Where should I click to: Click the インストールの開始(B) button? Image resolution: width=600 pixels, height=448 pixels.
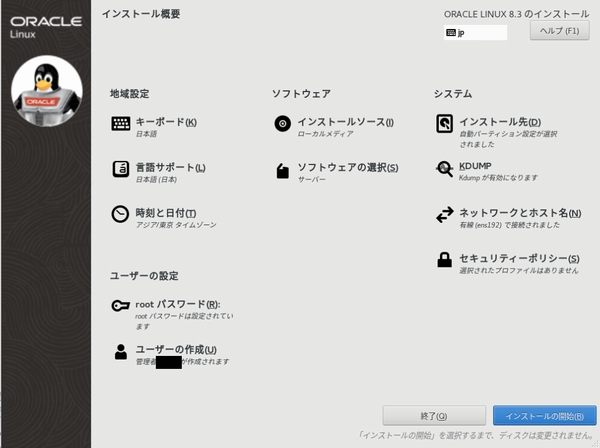(545, 415)
